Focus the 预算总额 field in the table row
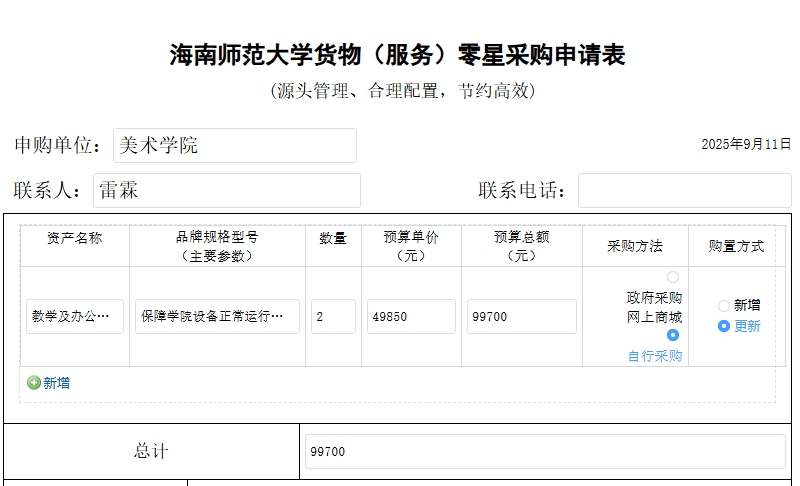Screen dimensions: 800x486 [x=521, y=317]
